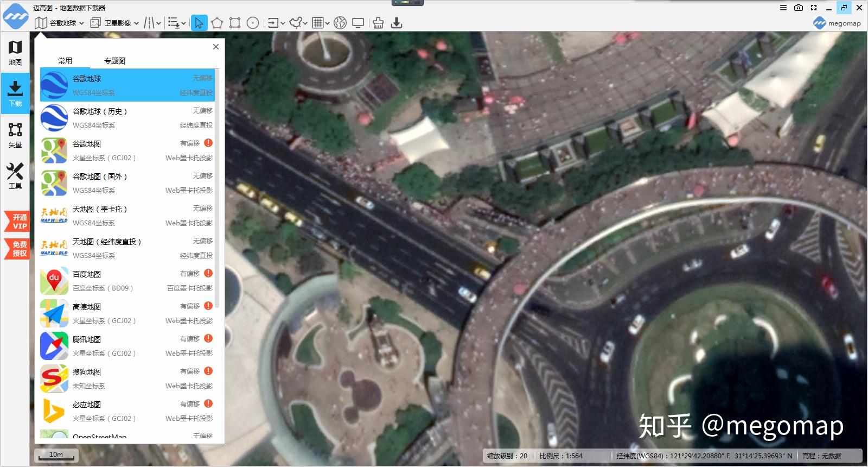This screenshot has height=467, width=868.
Task: Click the globe toolbar icon
Action: 340,23
